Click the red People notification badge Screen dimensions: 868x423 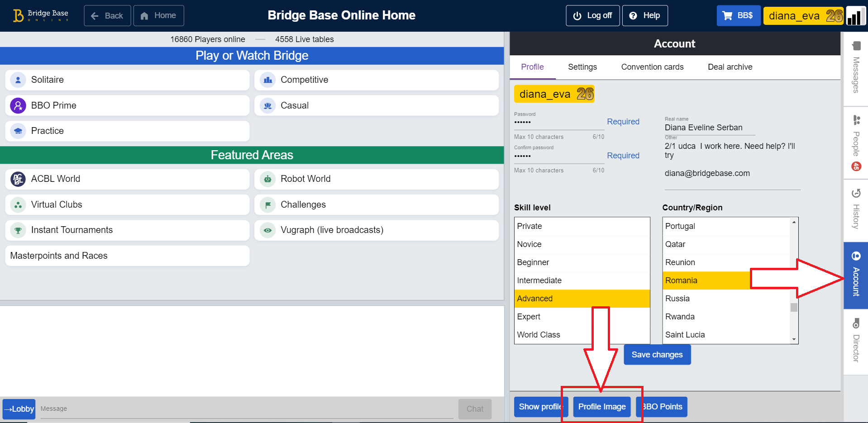[x=856, y=166]
